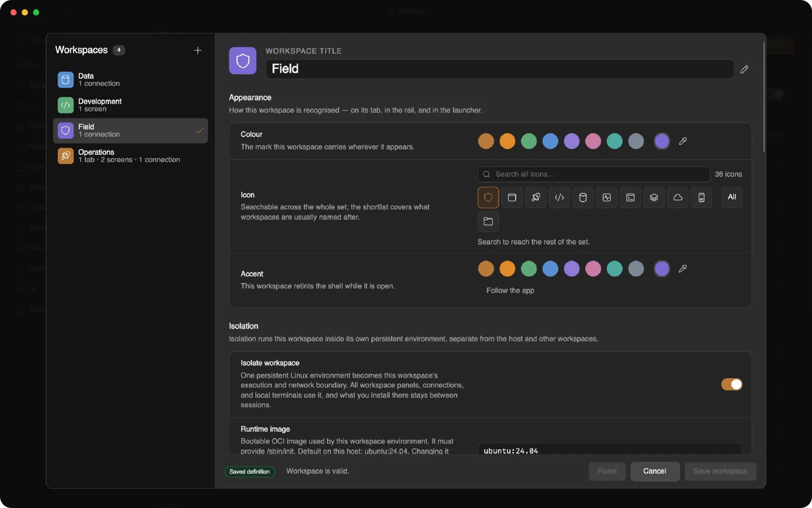Click the Save workspace button

click(720, 472)
